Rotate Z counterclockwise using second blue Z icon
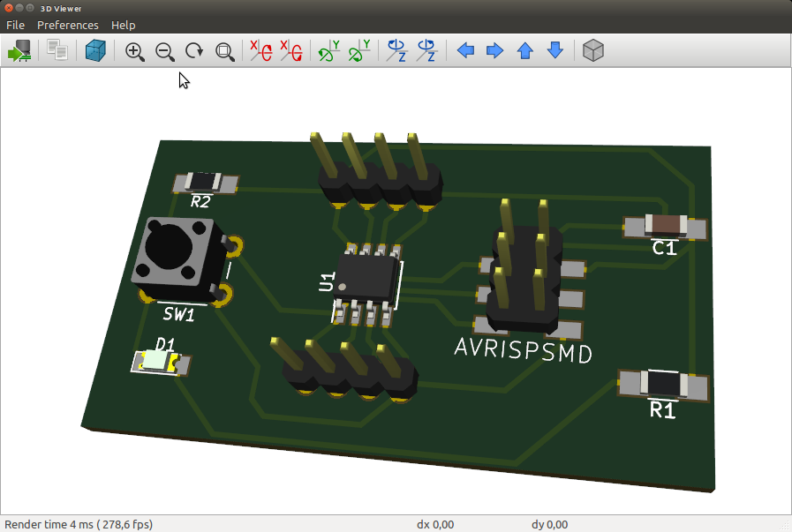This screenshot has height=532, width=792. pos(427,51)
